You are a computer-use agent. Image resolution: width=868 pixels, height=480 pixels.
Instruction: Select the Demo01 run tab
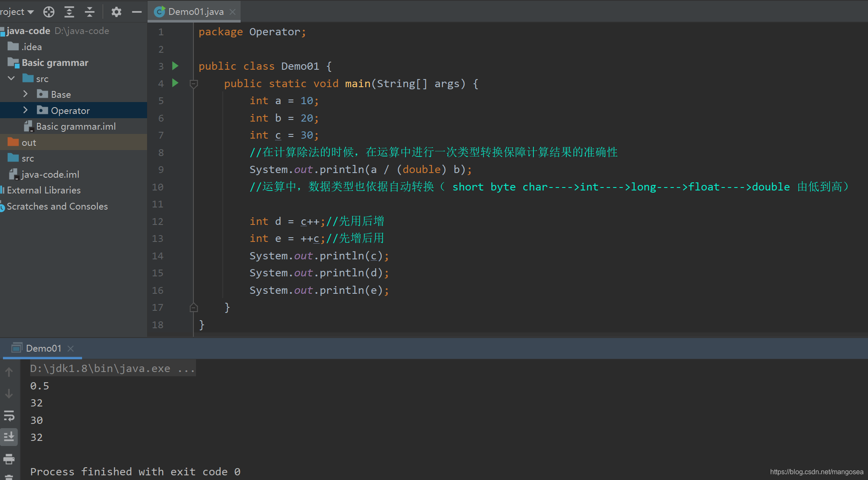click(43, 348)
